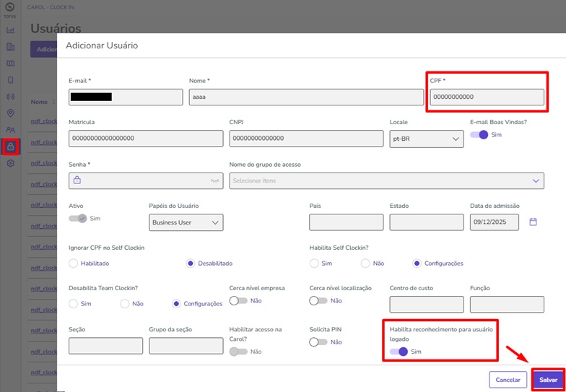Toggle password visibility eye icon
This screenshot has height=392, width=566.
[x=215, y=180]
